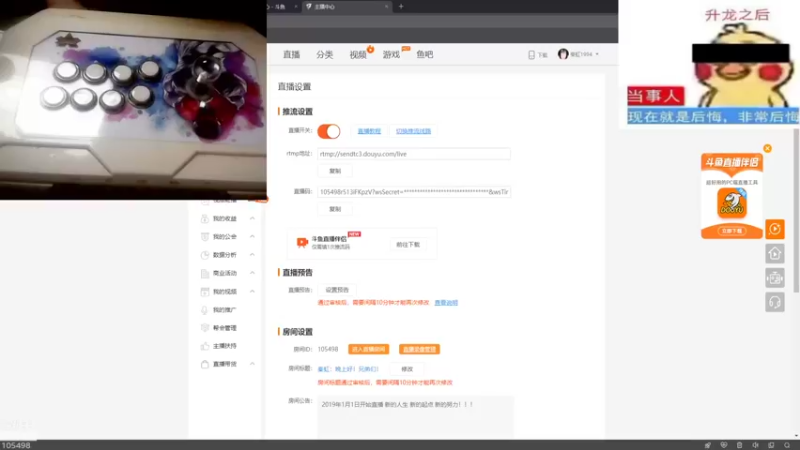The width and height of the screenshot is (800, 450).
Task: Click the rtmp address input field
Action: coord(413,154)
